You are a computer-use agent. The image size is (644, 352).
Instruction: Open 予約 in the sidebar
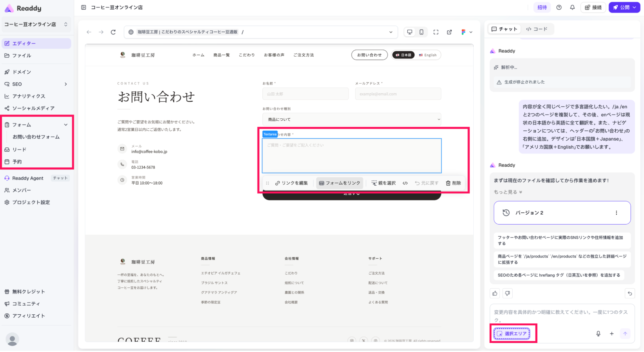coord(36,162)
